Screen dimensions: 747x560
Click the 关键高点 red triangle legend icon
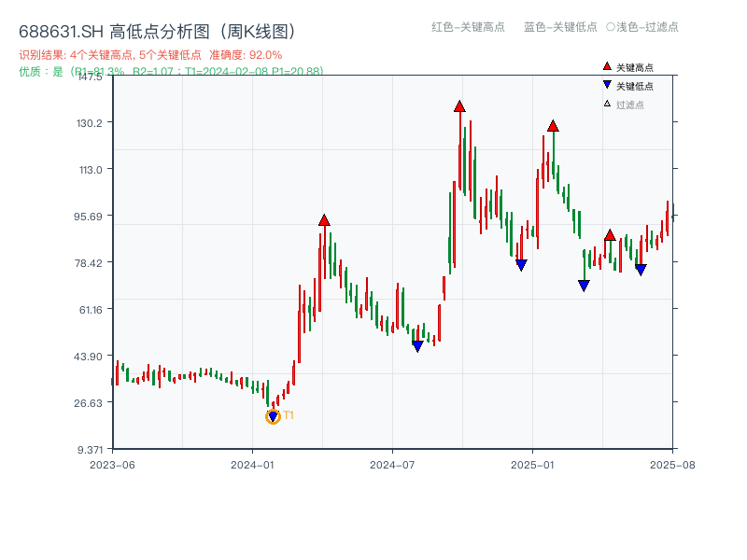[605, 68]
